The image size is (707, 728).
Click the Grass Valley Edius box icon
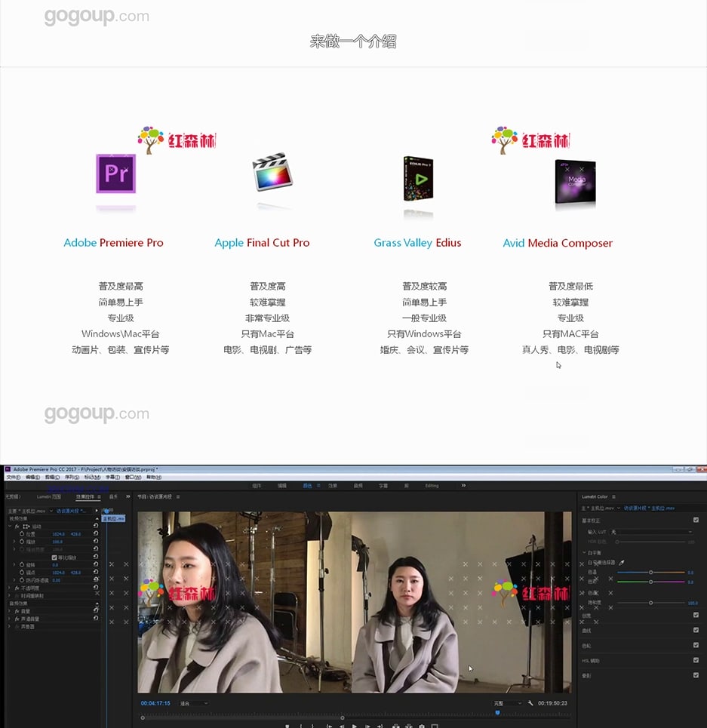(x=418, y=179)
